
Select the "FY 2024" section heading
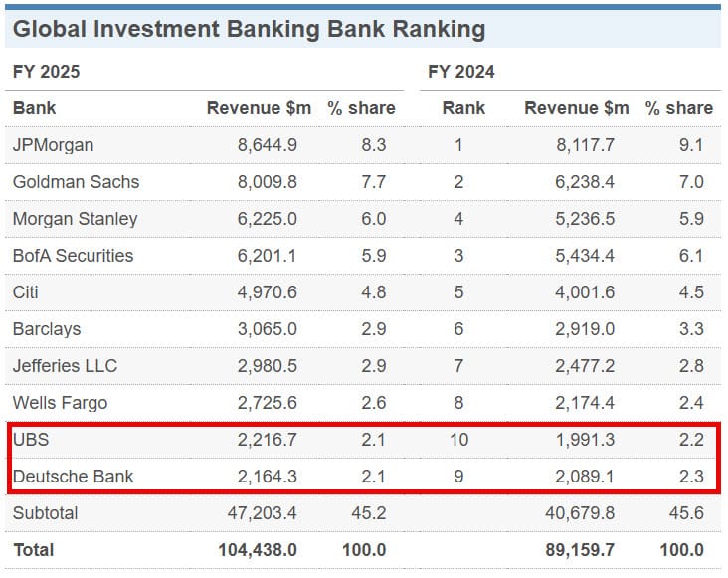pos(461,72)
